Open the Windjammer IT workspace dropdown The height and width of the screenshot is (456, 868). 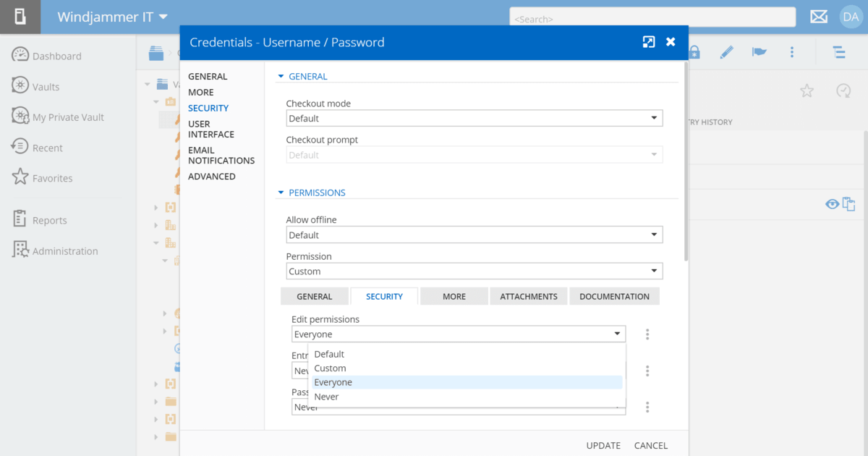tap(112, 17)
